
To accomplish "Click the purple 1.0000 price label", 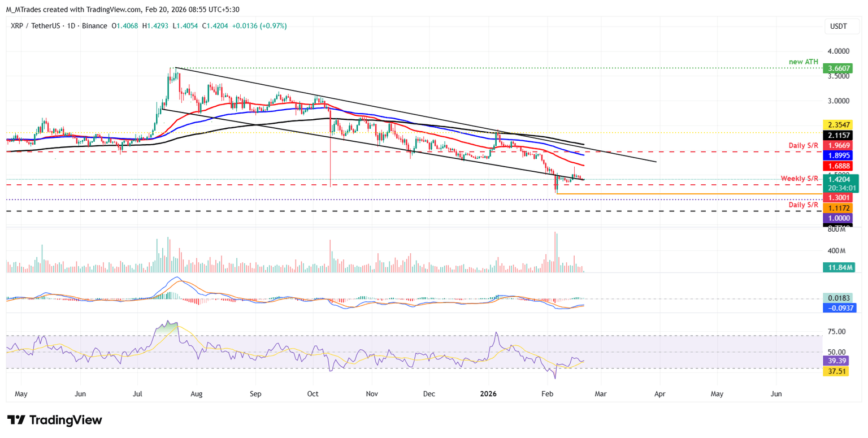I will tap(840, 218).
